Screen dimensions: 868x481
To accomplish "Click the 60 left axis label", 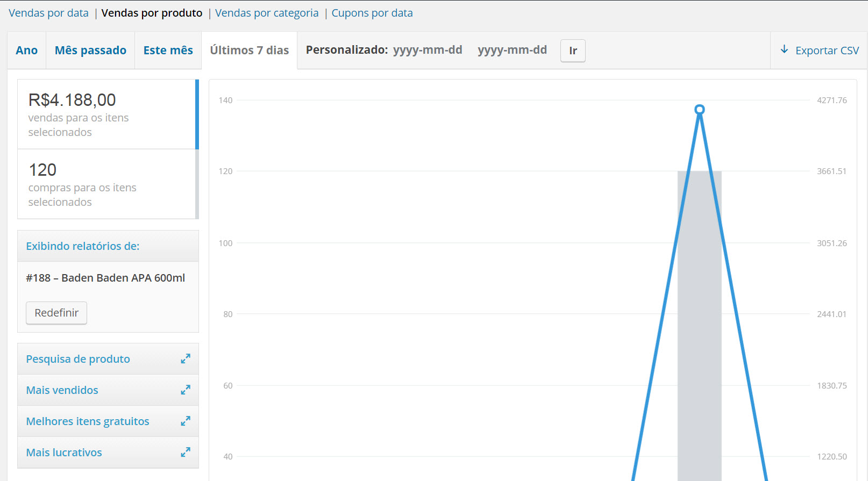I will click(228, 385).
